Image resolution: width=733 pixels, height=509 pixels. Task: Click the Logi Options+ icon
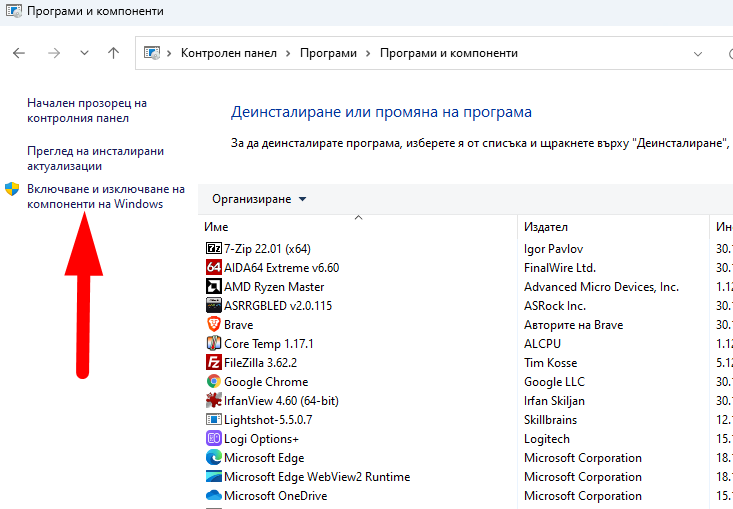coord(214,438)
